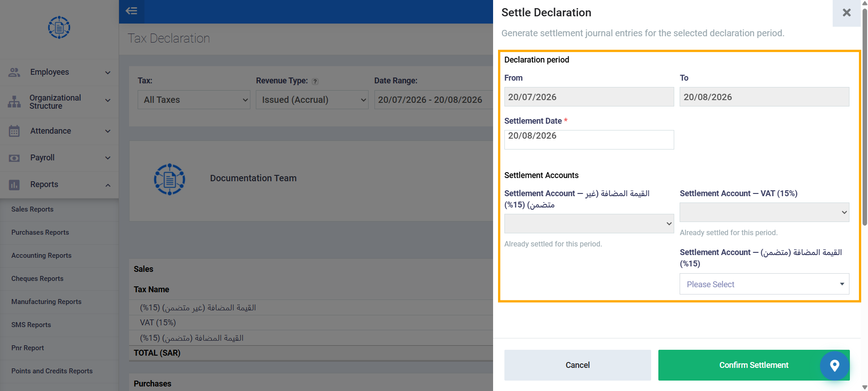Image resolution: width=868 pixels, height=391 pixels.
Task: Click the company logo in sidebar
Action: [59, 28]
